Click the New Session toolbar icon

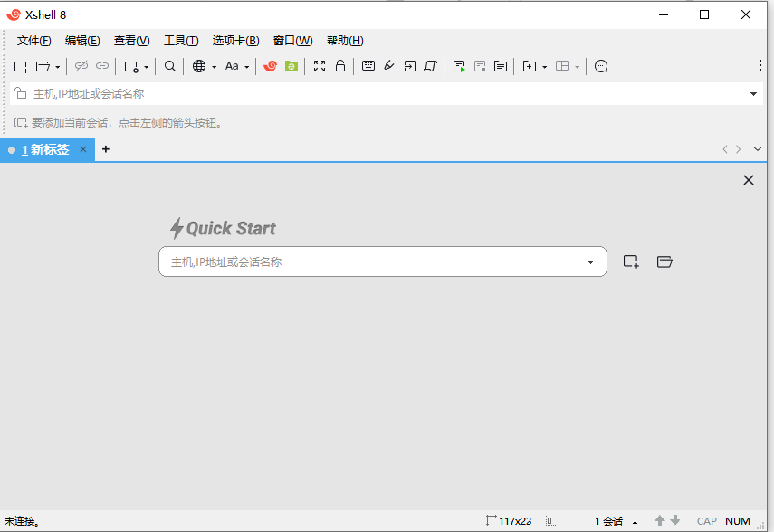(21, 66)
